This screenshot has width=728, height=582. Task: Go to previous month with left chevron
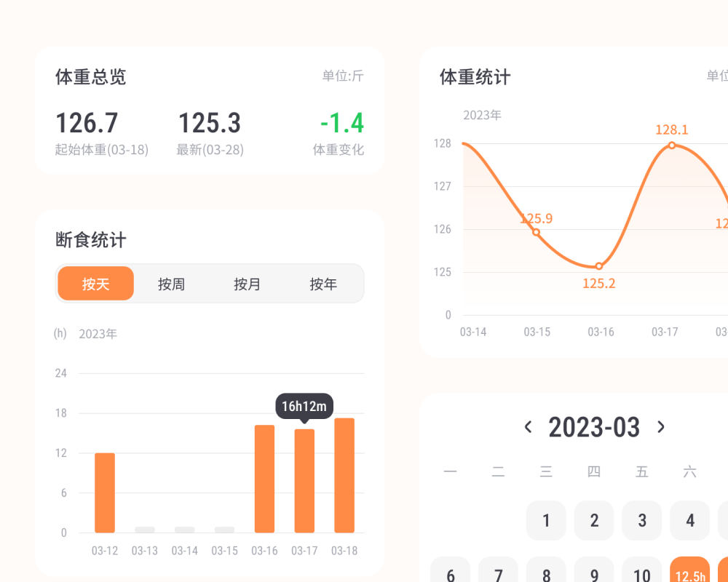(528, 427)
